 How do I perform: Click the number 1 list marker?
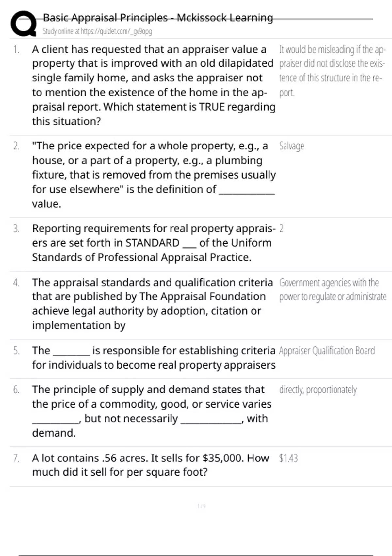(16, 50)
